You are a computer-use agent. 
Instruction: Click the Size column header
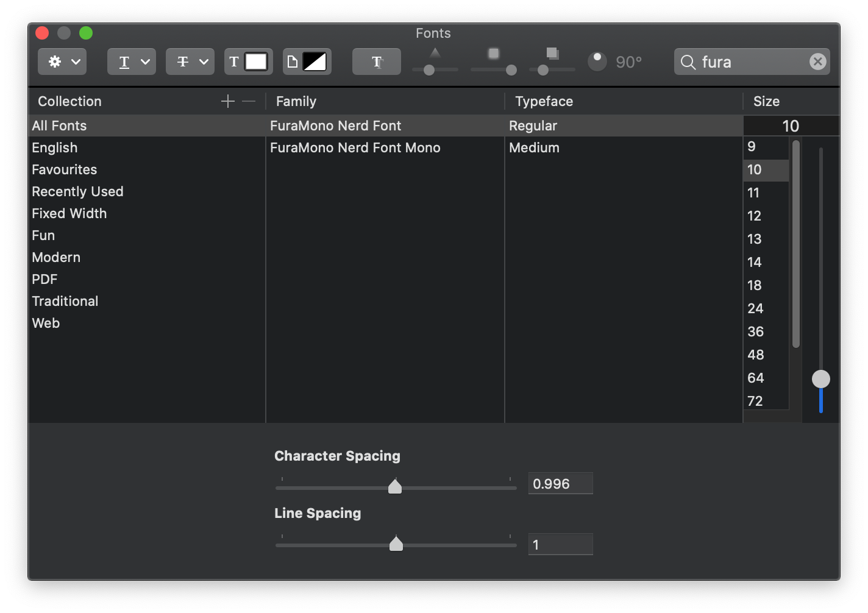tap(767, 101)
